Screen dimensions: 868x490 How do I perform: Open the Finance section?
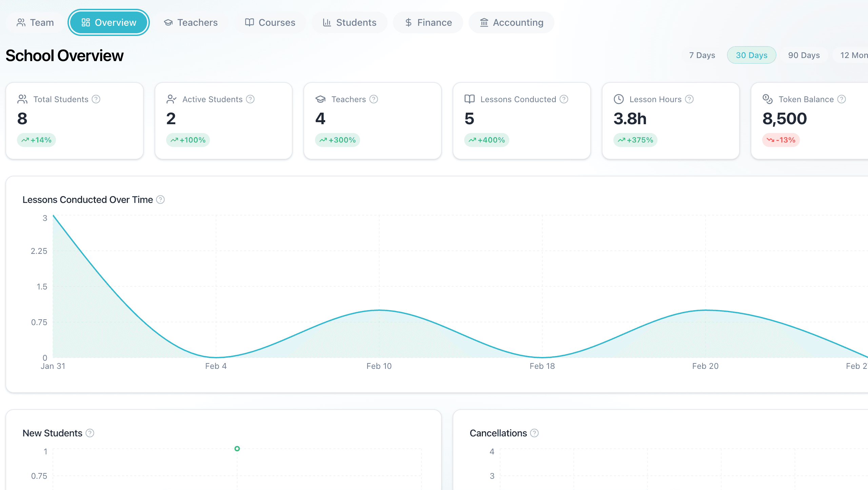click(x=428, y=22)
